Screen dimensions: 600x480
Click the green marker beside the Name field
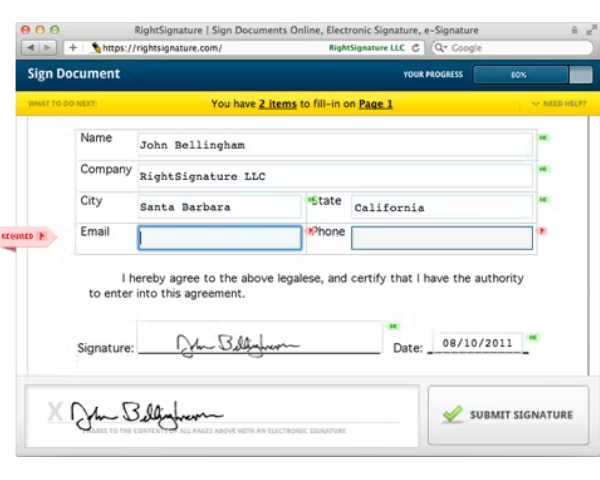pyautogui.click(x=543, y=137)
